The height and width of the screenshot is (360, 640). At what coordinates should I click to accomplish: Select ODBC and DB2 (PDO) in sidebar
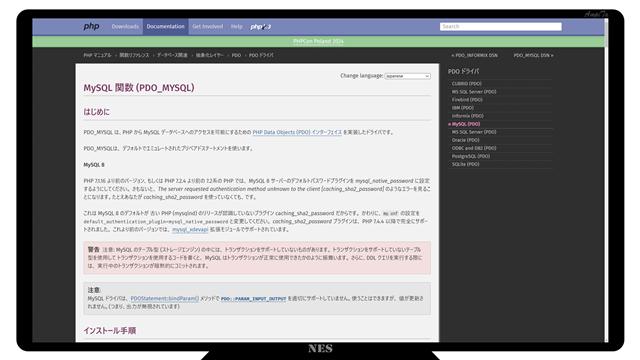pyautogui.click(x=474, y=148)
